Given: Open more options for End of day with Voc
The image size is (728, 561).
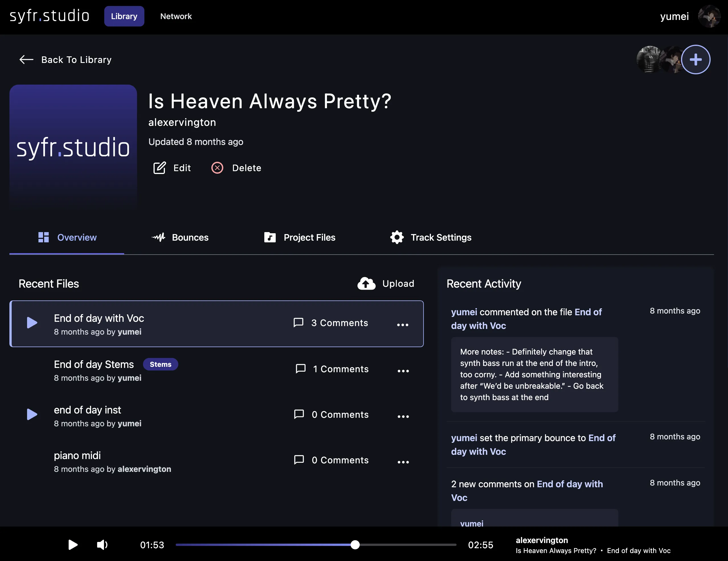Looking at the screenshot, I should point(403,324).
